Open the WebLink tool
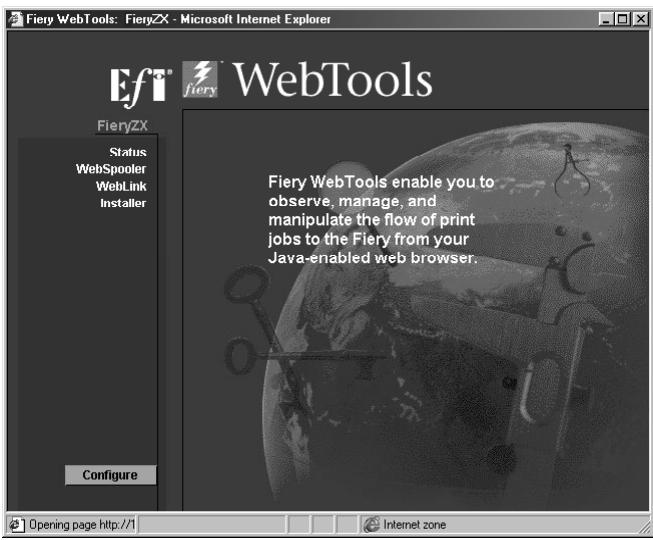653x540 pixels. [x=121, y=186]
